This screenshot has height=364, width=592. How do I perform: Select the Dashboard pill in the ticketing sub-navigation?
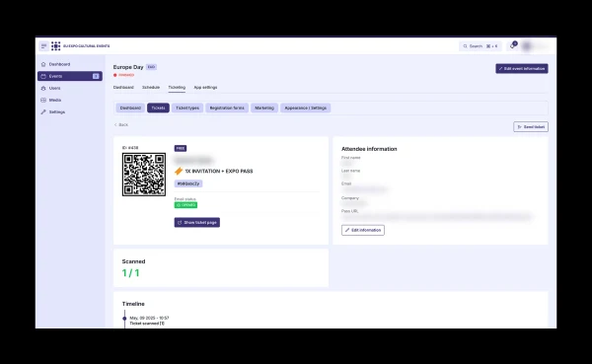pyautogui.click(x=130, y=108)
